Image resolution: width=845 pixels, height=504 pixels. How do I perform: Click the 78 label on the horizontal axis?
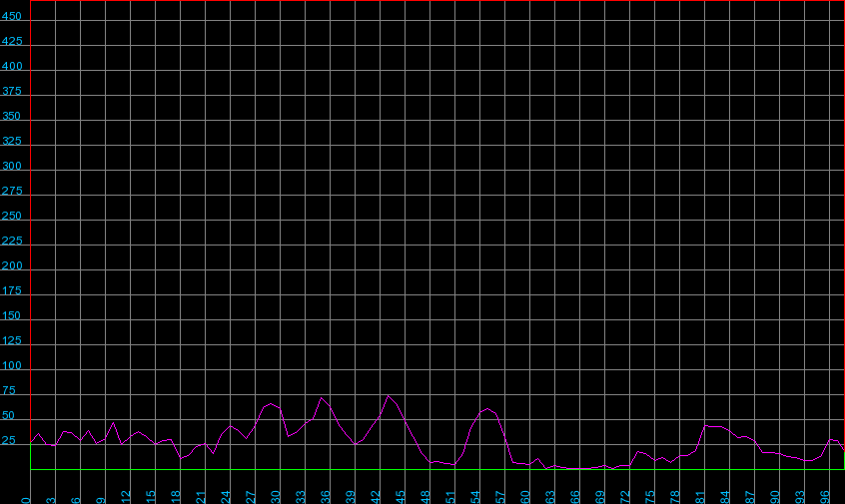675,497
